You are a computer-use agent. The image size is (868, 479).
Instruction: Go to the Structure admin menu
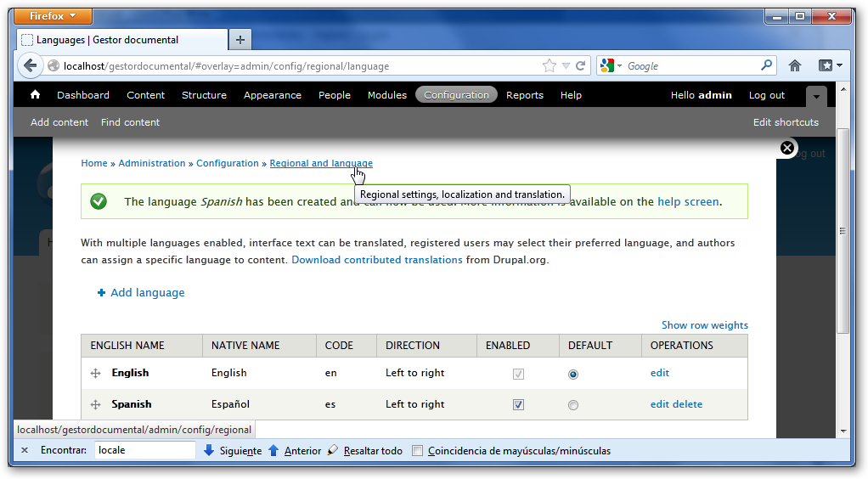point(204,95)
